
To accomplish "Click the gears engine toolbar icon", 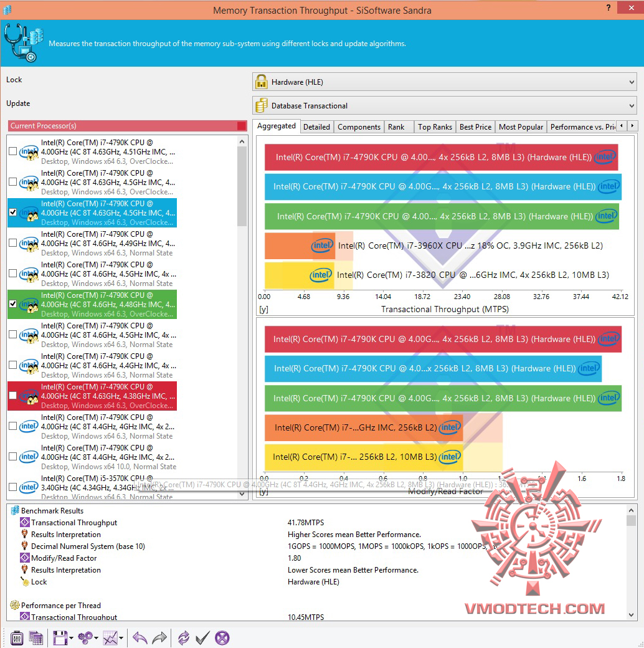I will [85, 638].
